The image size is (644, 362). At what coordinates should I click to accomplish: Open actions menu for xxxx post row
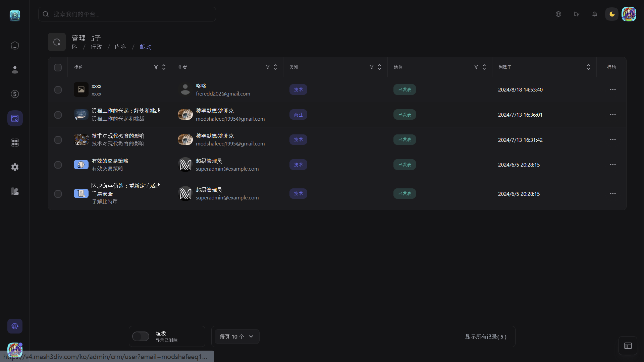[x=612, y=89]
